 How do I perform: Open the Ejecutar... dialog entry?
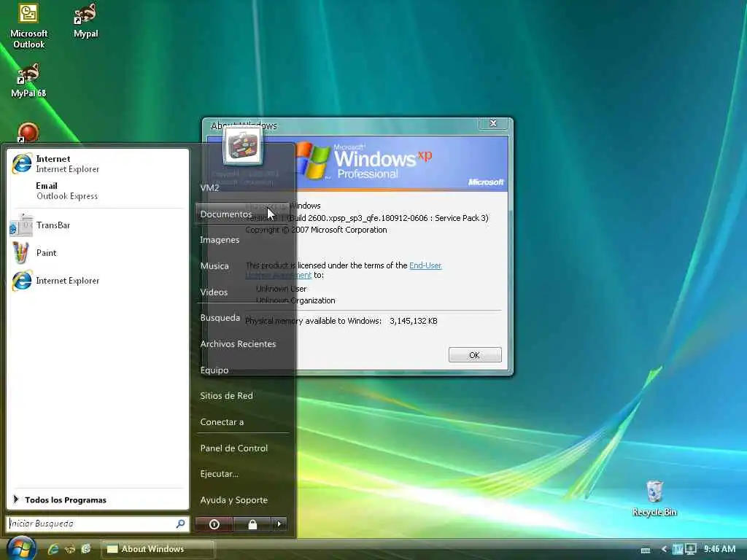(219, 474)
